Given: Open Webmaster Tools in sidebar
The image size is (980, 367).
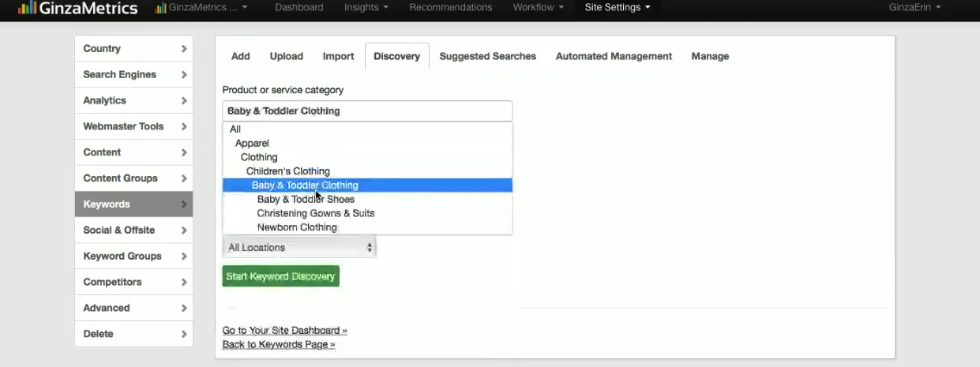Looking at the screenshot, I should [x=133, y=126].
